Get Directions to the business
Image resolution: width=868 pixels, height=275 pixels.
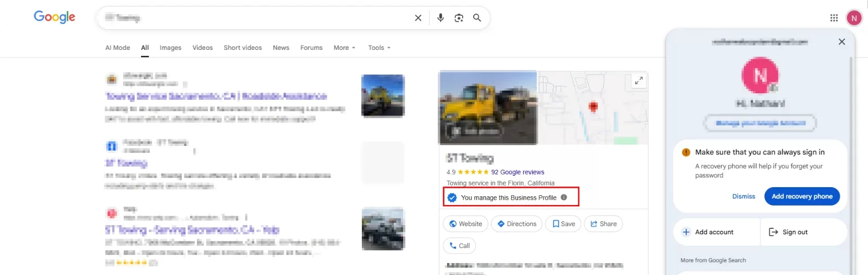pyautogui.click(x=516, y=224)
